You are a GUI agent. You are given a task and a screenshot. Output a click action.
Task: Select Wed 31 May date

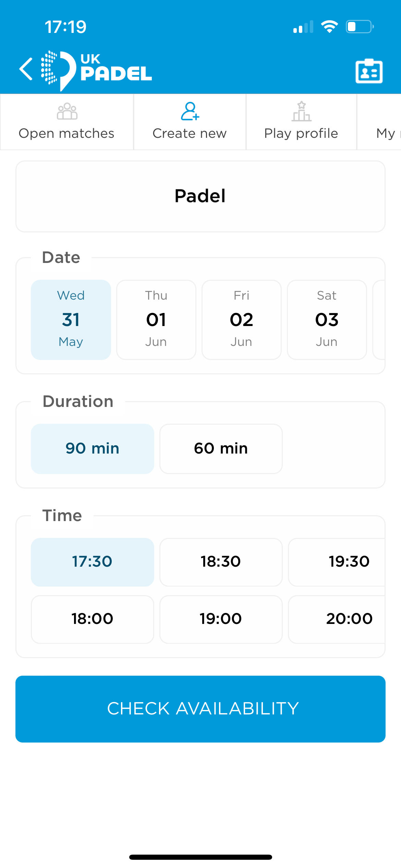(x=71, y=320)
